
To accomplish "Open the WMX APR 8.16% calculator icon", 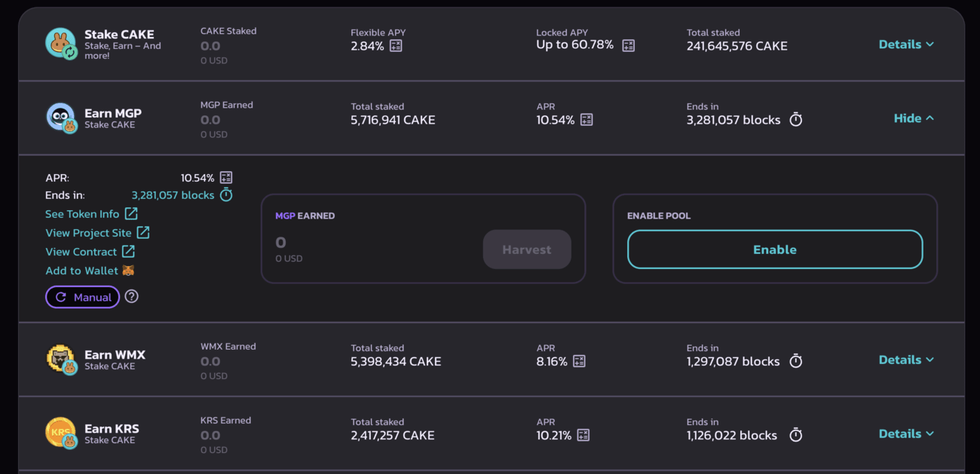I will point(579,361).
